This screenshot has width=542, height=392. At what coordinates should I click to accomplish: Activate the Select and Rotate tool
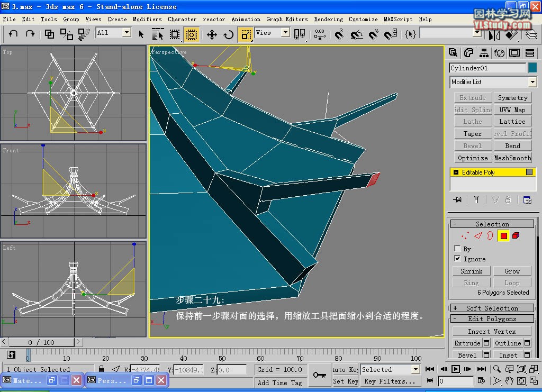tap(229, 34)
